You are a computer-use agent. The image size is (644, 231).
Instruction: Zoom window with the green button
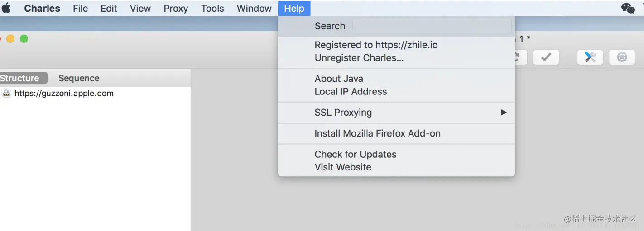tap(24, 39)
